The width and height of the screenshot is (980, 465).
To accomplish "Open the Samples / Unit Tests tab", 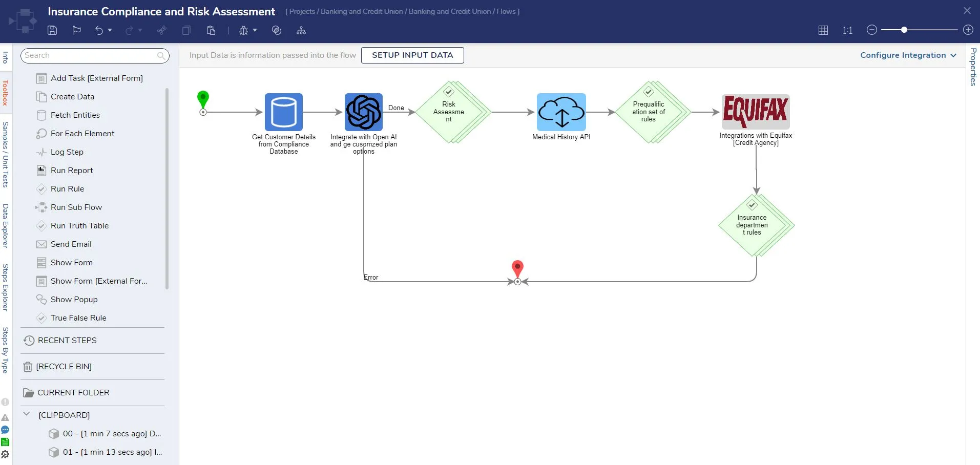I will point(5,154).
